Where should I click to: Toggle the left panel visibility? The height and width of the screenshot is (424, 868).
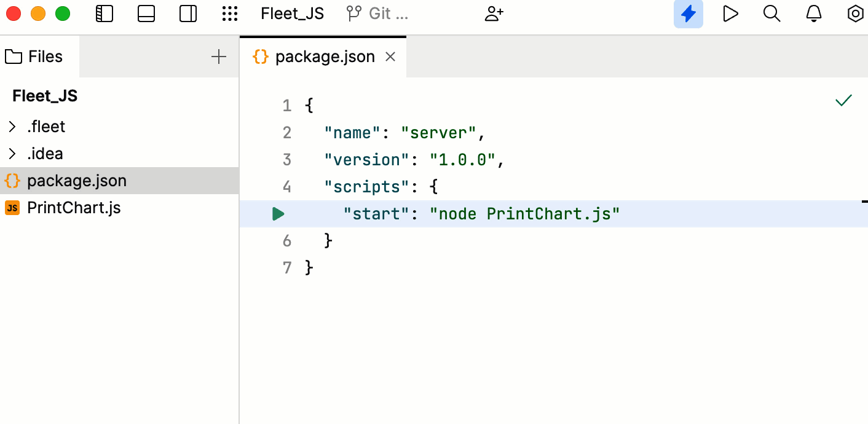105,14
